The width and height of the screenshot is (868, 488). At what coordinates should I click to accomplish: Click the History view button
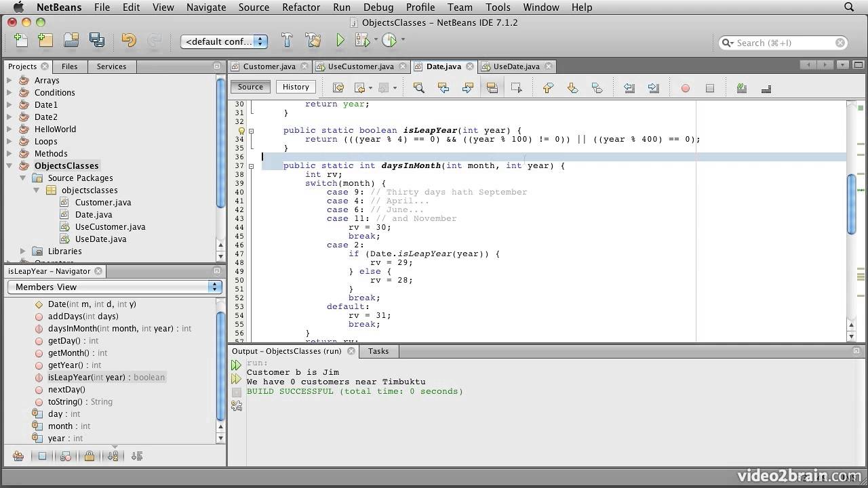296,87
